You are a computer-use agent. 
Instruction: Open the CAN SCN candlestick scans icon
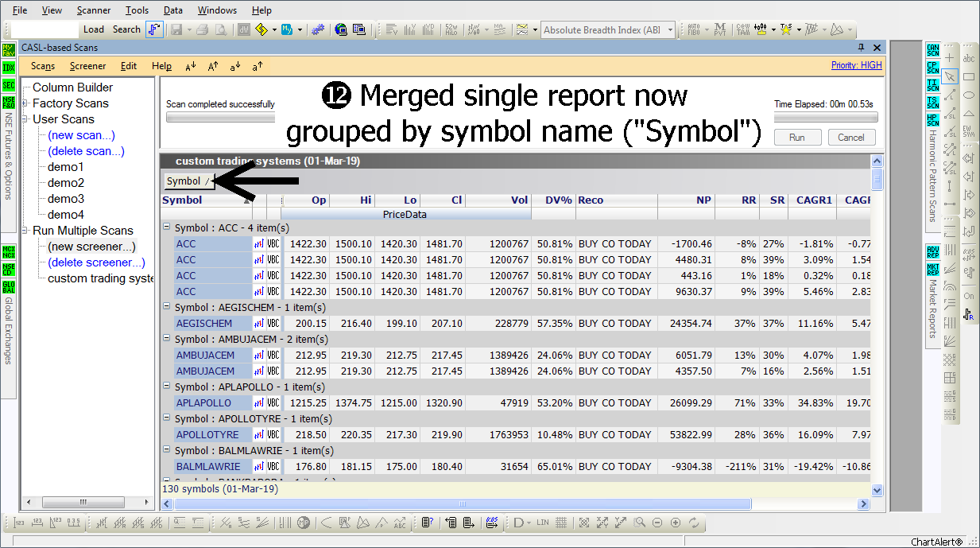933,50
